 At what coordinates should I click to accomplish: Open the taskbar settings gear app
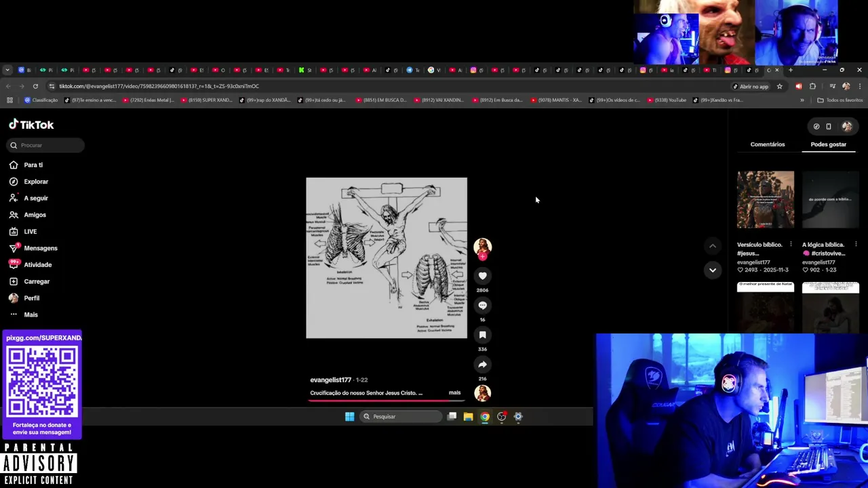pos(518,416)
